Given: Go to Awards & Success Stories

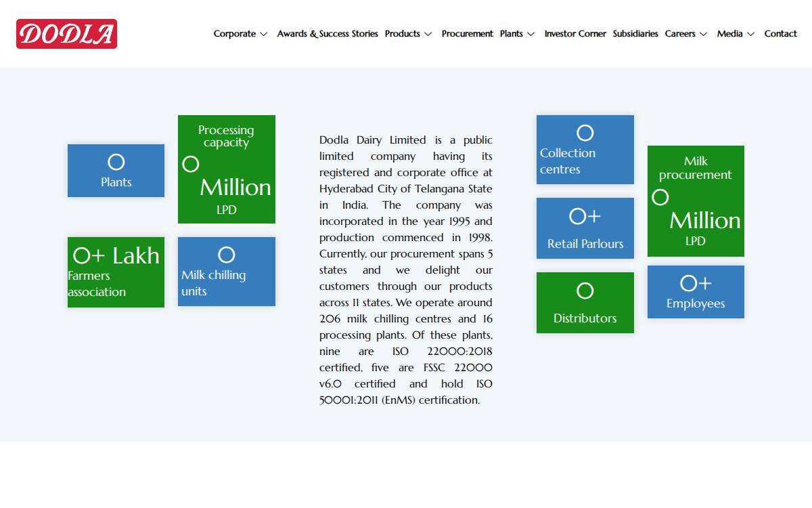Looking at the screenshot, I should pyautogui.click(x=328, y=34).
